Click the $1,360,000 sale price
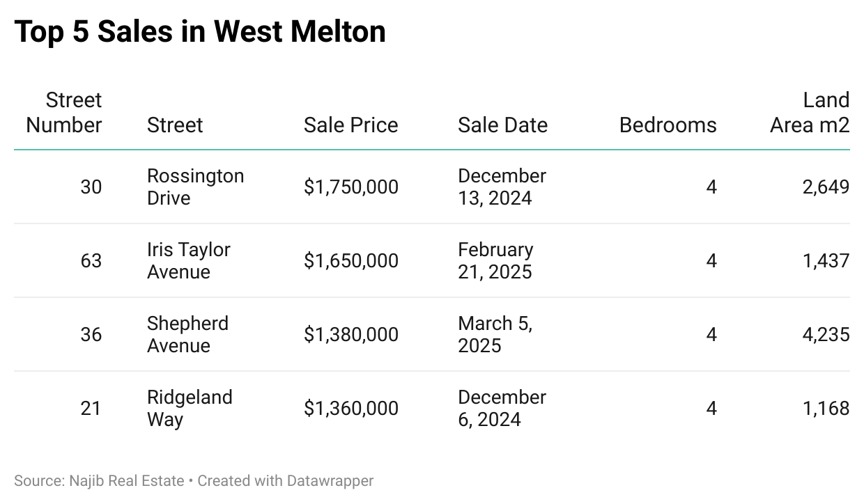Viewport: 864px width, 504px height. tap(351, 409)
